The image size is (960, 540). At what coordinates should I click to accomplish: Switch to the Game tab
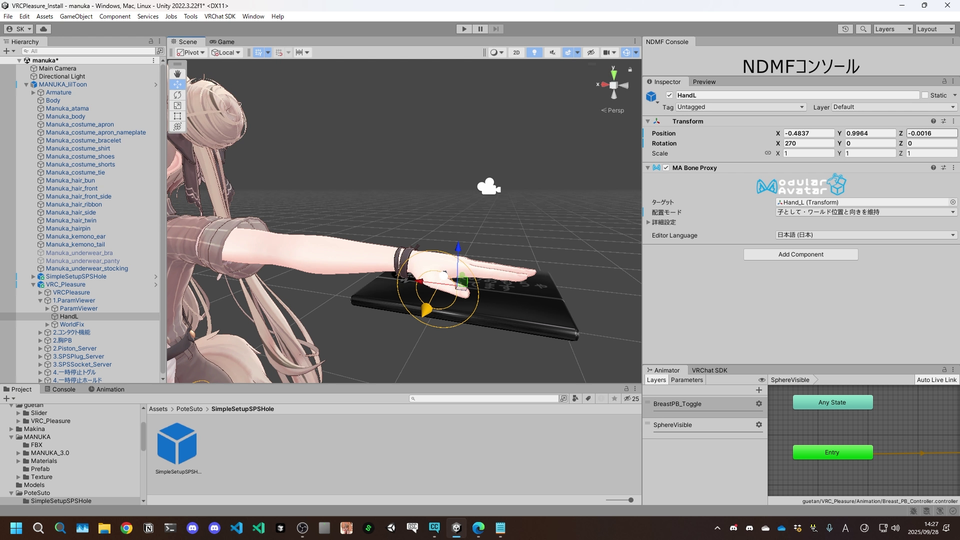[222, 41]
